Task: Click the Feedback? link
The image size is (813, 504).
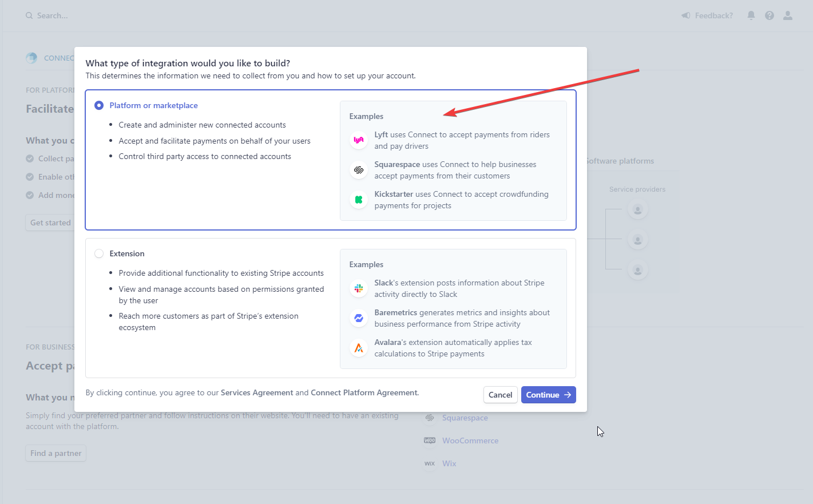Action: point(713,15)
